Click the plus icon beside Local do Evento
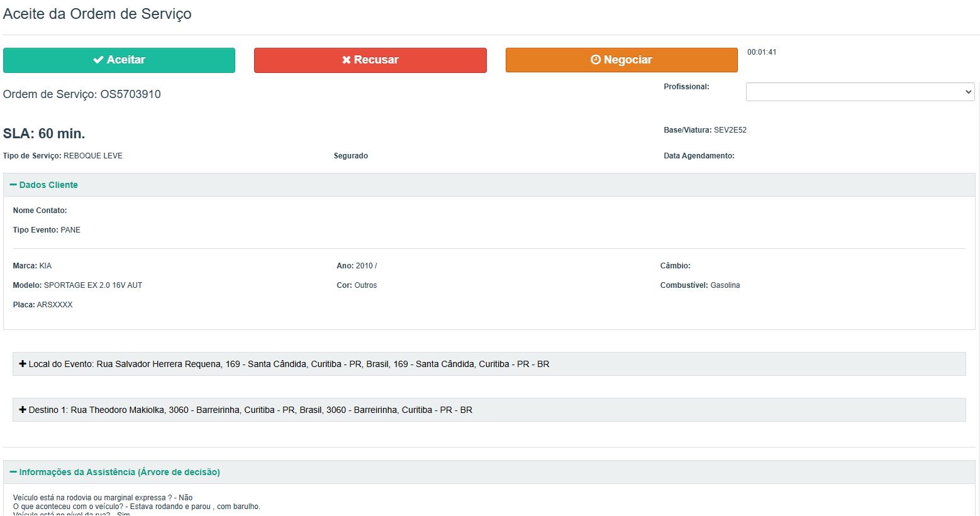The image size is (980, 516). pos(23,364)
